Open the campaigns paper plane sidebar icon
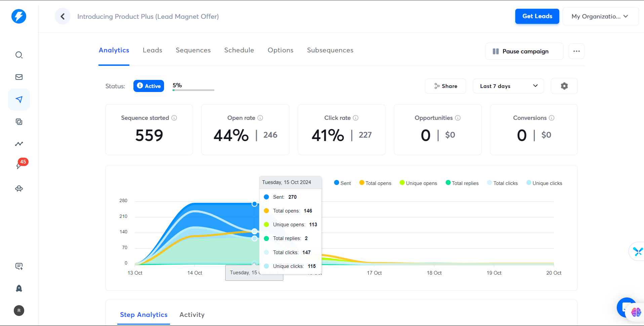The height and width of the screenshot is (326, 644). click(19, 99)
